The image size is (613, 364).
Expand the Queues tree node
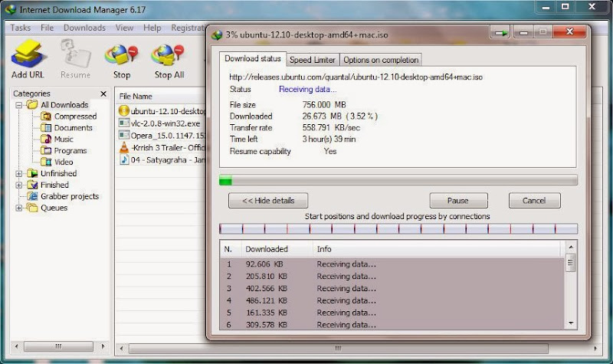(18, 208)
